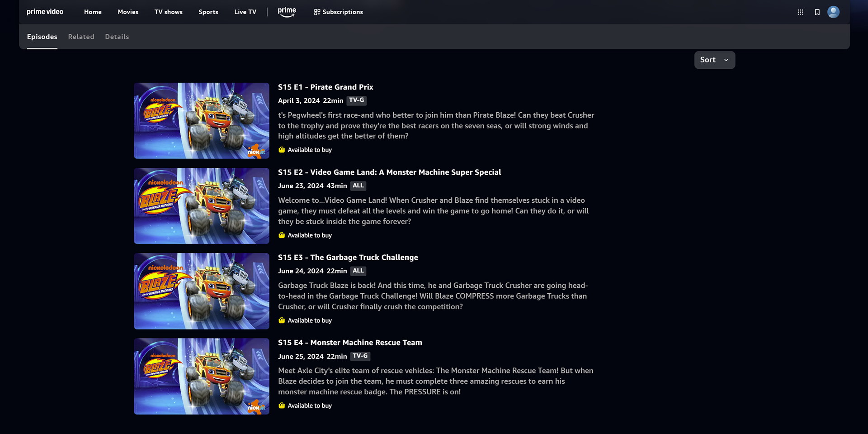Click Available to buy under Video Game Land

pos(310,235)
